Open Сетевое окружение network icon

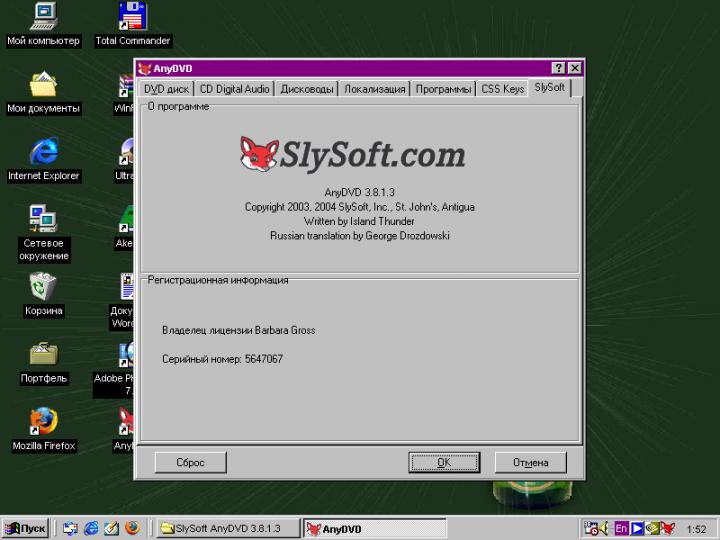click(x=43, y=219)
